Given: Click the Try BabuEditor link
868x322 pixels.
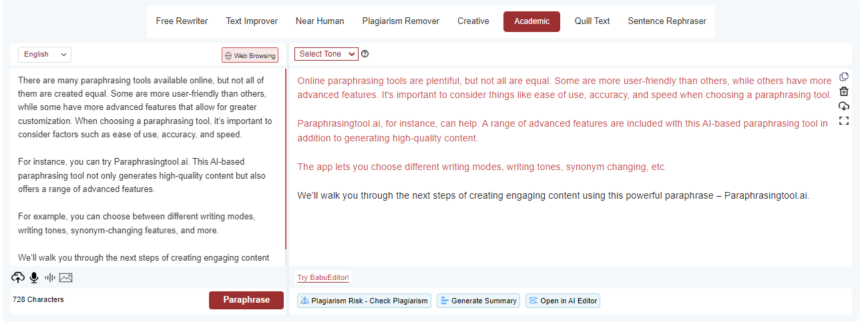Looking at the screenshot, I should click(323, 278).
